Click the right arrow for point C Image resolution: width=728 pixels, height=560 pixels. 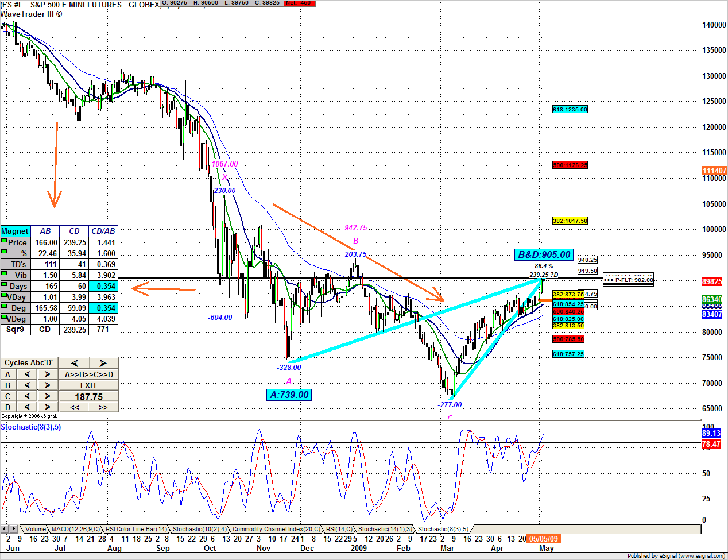pyautogui.click(x=48, y=396)
